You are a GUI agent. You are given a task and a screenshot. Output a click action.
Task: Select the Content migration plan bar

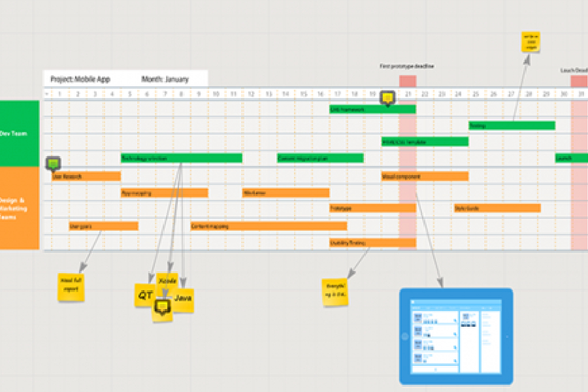click(x=320, y=158)
